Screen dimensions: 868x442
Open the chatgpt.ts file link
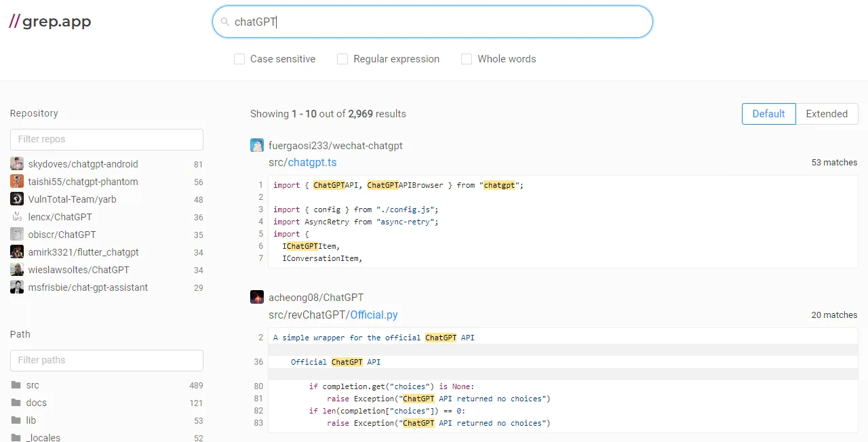tap(312, 163)
